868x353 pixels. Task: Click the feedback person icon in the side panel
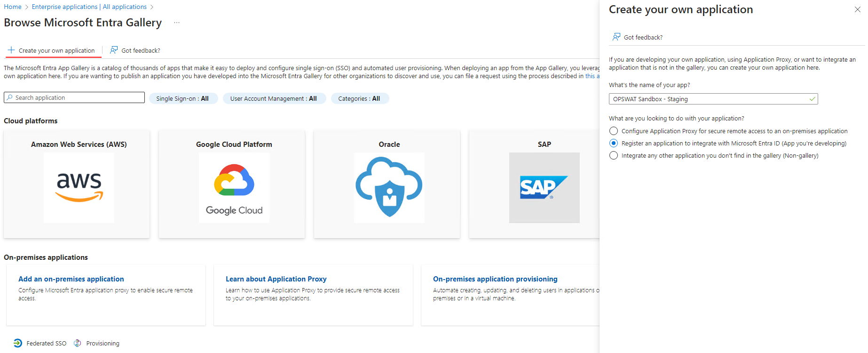click(616, 37)
